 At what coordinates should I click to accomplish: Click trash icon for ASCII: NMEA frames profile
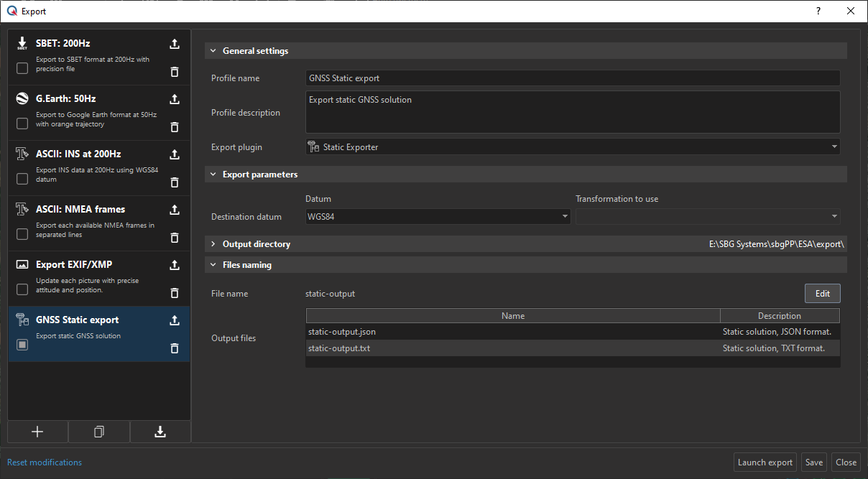tap(174, 238)
